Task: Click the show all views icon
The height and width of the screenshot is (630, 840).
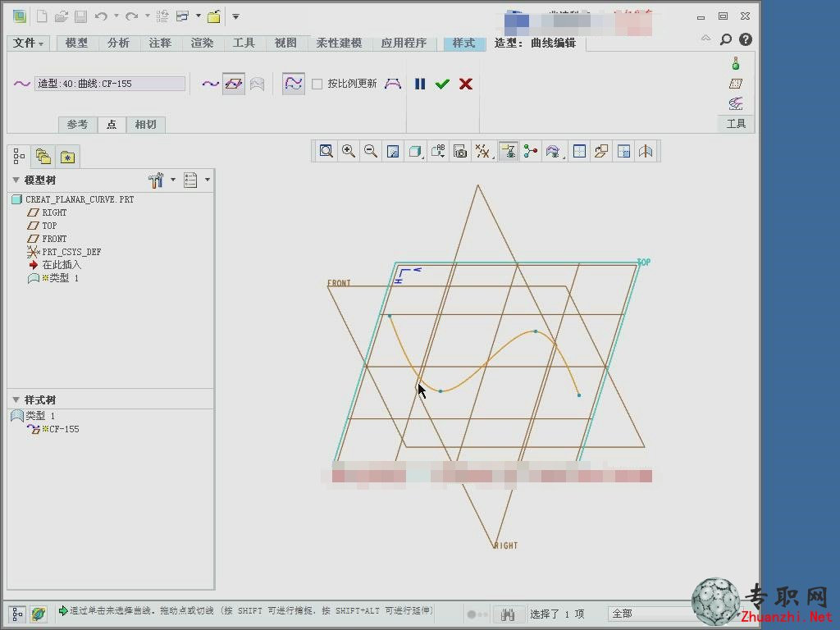Action: (x=579, y=151)
